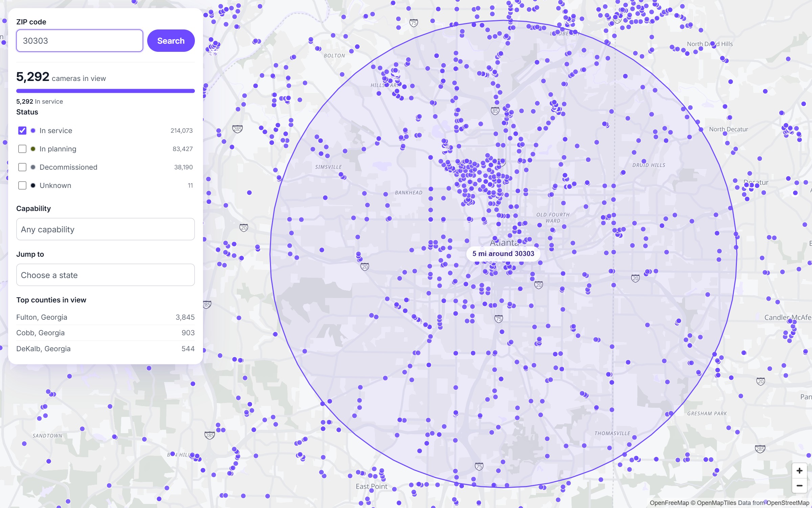Click the cameras in view progress bar
The width and height of the screenshot is (812, 508).
[105, 91]
